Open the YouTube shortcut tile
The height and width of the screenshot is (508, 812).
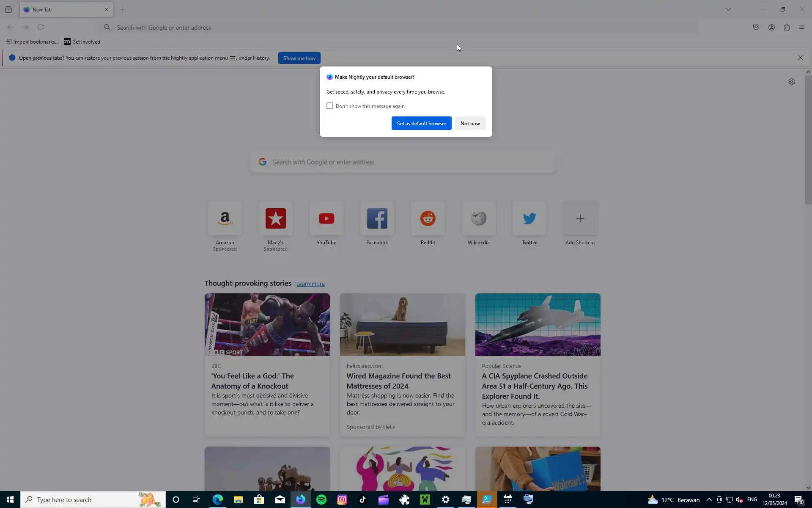pyautogui.click(x=326, y=219)
